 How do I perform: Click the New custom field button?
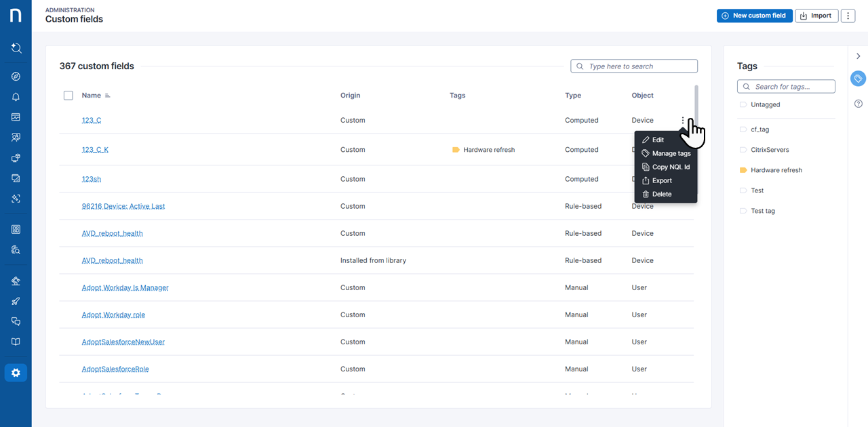tap(754, 16)
